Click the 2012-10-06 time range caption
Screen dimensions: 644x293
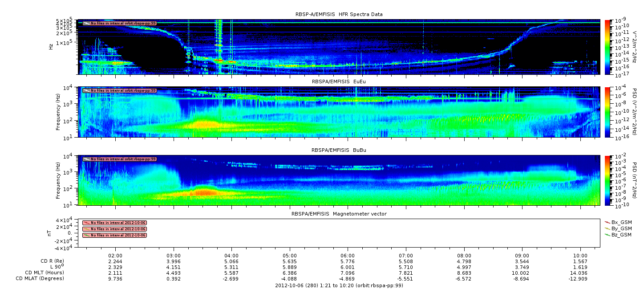pos(339,285)
